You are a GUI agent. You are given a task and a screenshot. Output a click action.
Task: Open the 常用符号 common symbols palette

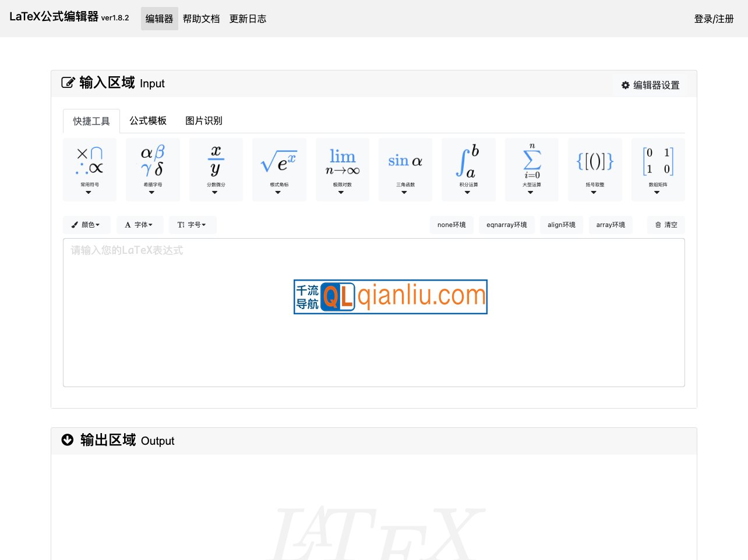(89, 166)
